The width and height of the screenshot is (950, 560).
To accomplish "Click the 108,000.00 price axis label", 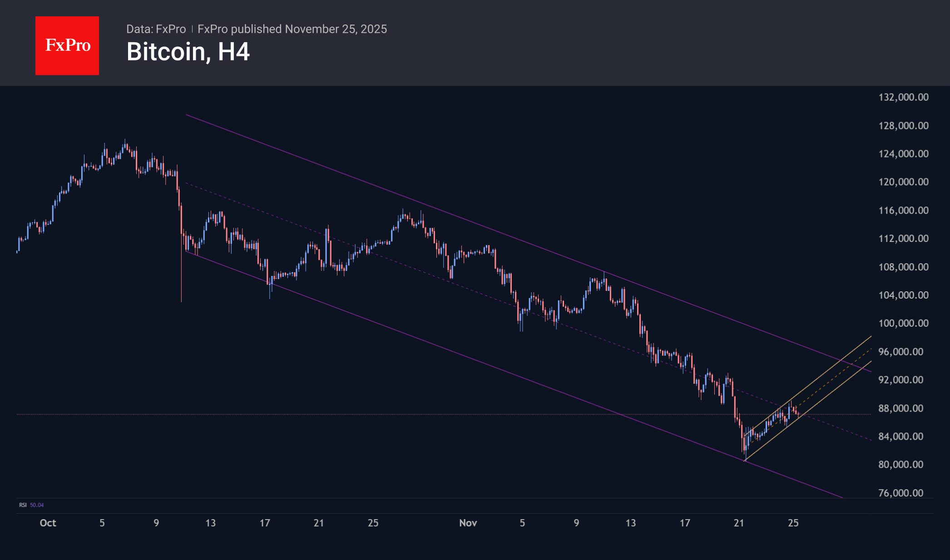I will [903, 267].
